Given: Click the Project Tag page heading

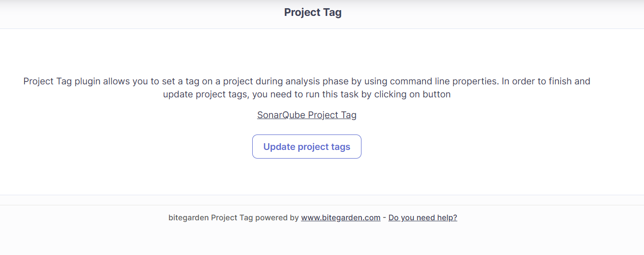Looking at the screenshot, I should (x=312, y=13).
